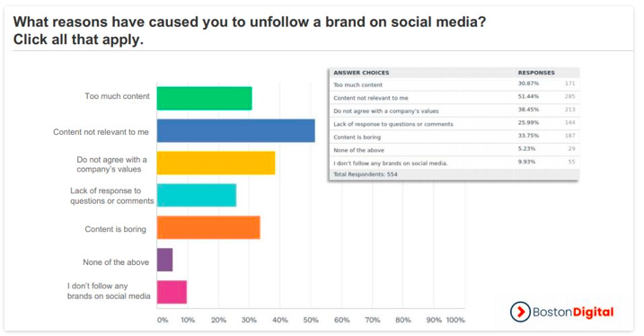Screen dimensions: 644x336
Task: Click the 100% x-axis label
Action: (x=455, y=320)
